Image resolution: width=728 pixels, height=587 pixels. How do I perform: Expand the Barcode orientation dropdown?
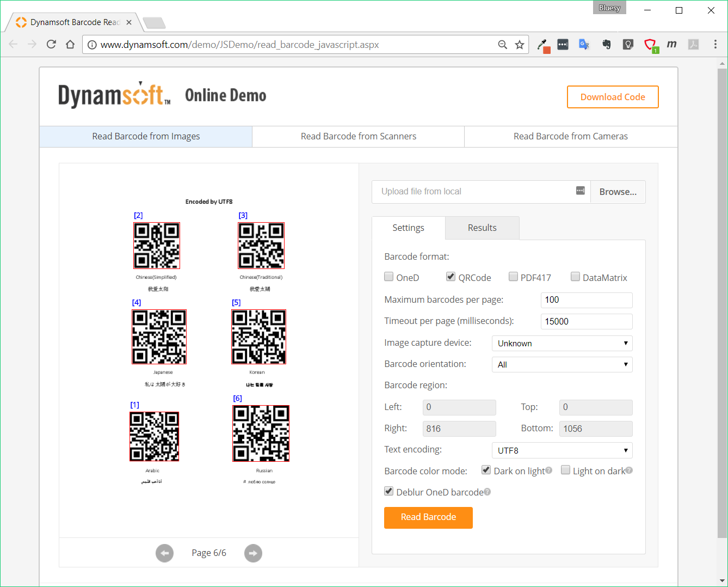click(x=562, y=364)
